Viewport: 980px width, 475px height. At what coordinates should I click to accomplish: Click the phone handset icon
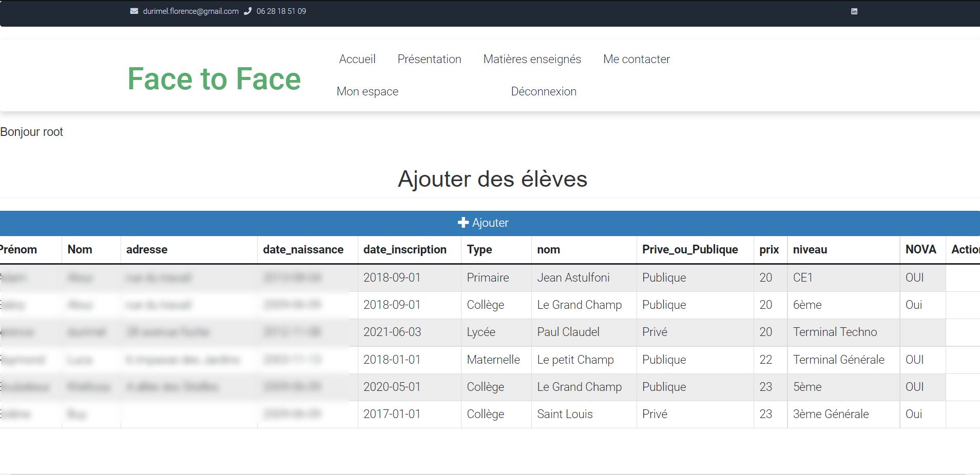(x=248, y=11)
